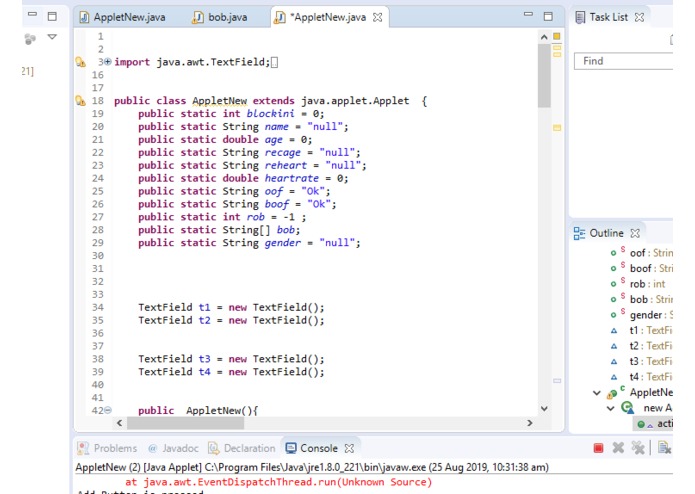Maximize the left side panel
695x494 pixels.
click(x=52, y=16)
